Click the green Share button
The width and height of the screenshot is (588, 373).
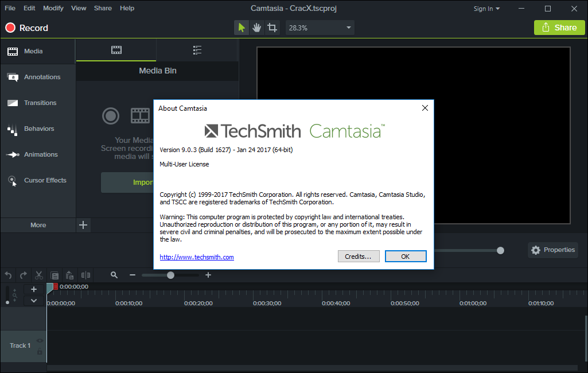click(559, 28)
